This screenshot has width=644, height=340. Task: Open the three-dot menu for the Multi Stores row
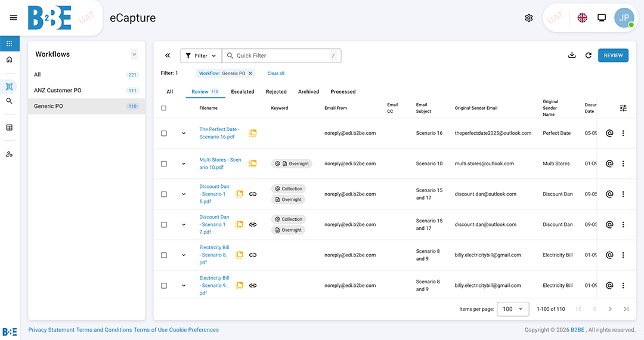(623, 163)
